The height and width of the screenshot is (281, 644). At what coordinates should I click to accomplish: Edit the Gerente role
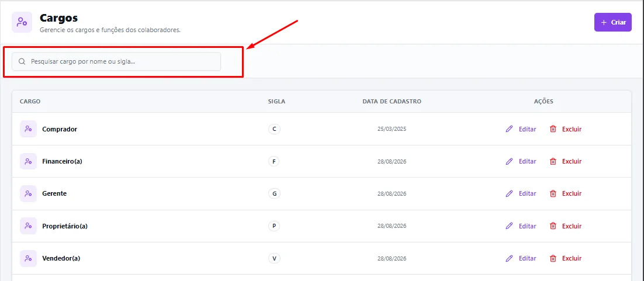coord(521,193)
